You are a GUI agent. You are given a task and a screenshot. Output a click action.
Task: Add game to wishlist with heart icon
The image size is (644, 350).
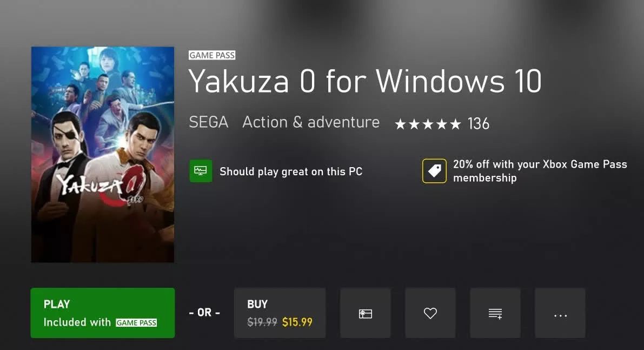pos(430,313)
